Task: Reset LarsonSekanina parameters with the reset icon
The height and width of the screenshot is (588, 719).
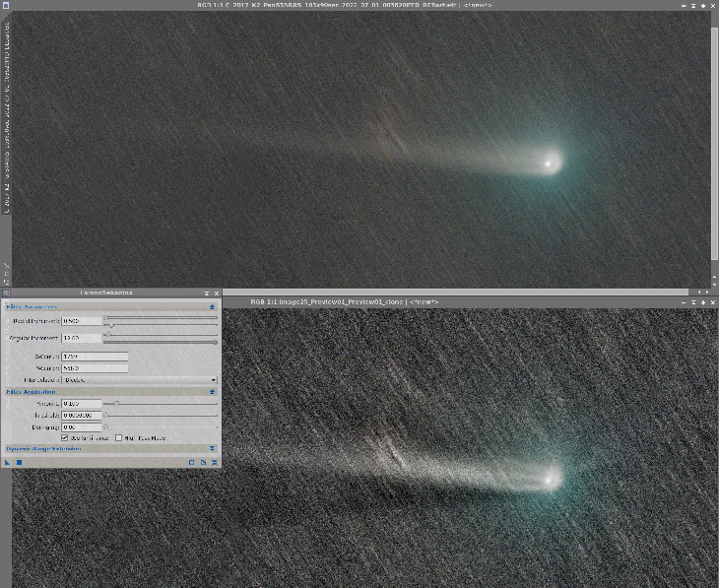Action: pos(214,462)
